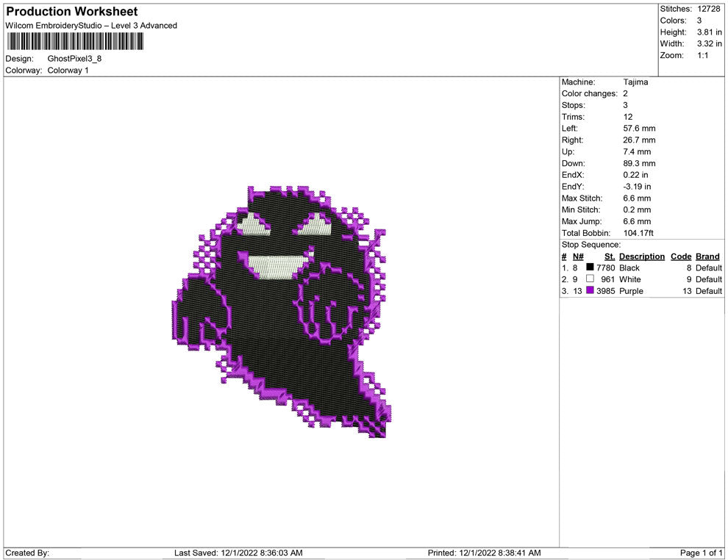This screenshot has height=560, width=728.
Task: Click the Down value '89.3 mm'
Action: coord(639,163)
